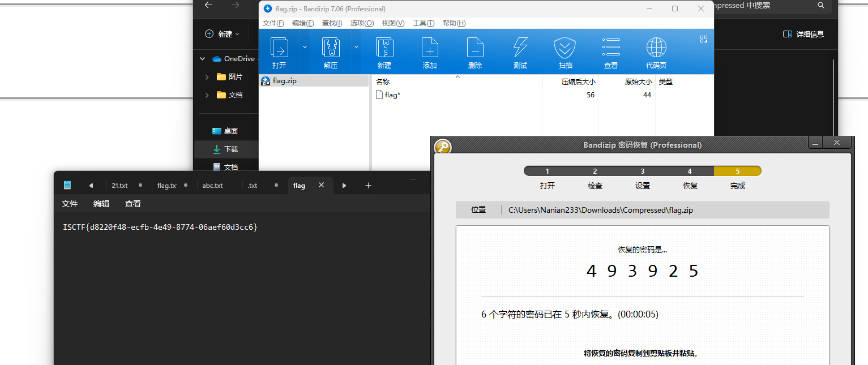Click the ISCTF flag text in Notepad
The width and height of the screenshot is (868, 365).
click(x=160, y=227)
